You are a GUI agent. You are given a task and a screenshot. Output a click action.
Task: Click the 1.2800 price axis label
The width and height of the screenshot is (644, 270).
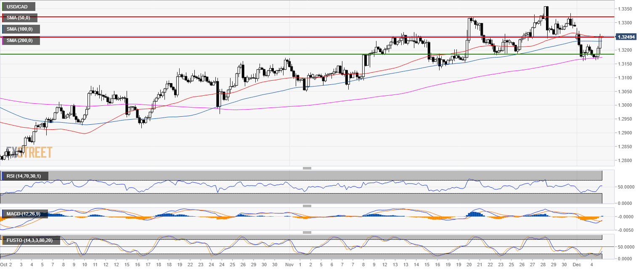tap(625, 160)
